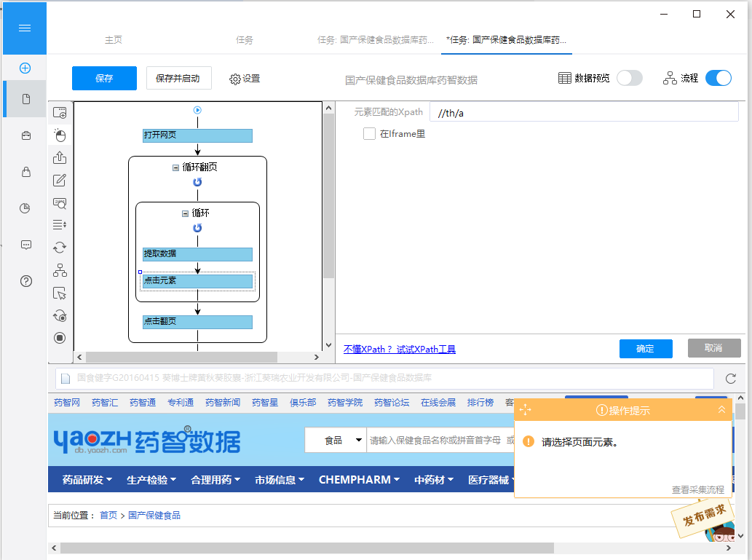Check the 在Iframe里 checkbox
Viewport: 752px width, 560px height.
(x=369, y=134)
